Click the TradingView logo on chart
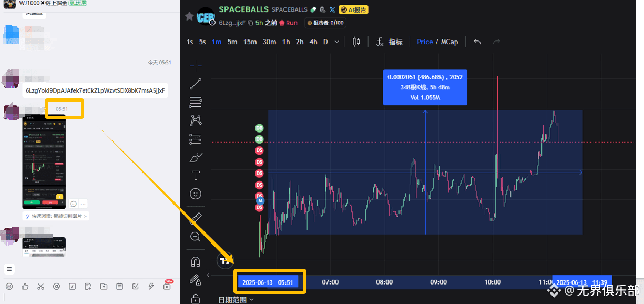This screenshot has height=304, width=644. (224, 260)
